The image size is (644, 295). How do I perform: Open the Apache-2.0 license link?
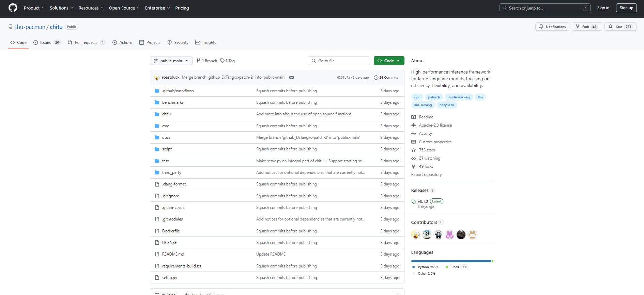point(435,125)
